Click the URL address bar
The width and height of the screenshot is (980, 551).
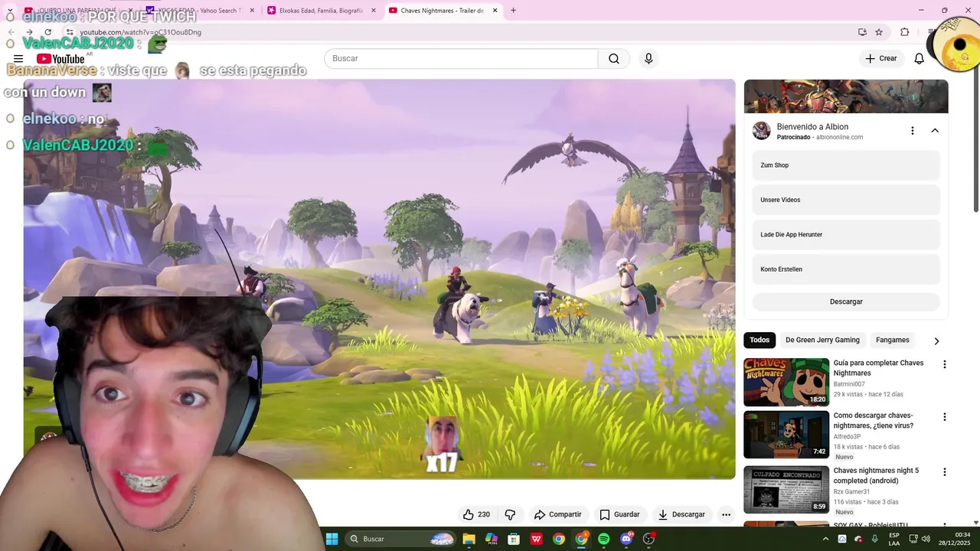pyautogui.click(x=459, y=32)
